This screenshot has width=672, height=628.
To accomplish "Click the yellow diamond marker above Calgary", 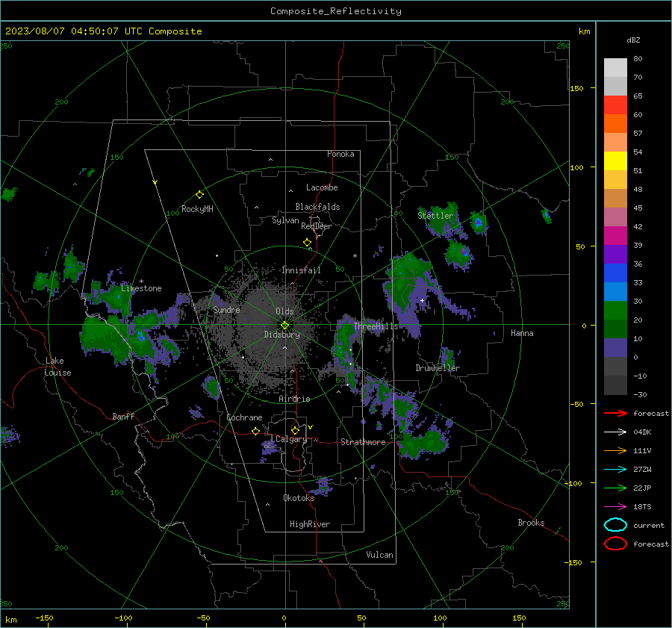I will (x=295, y=430).
